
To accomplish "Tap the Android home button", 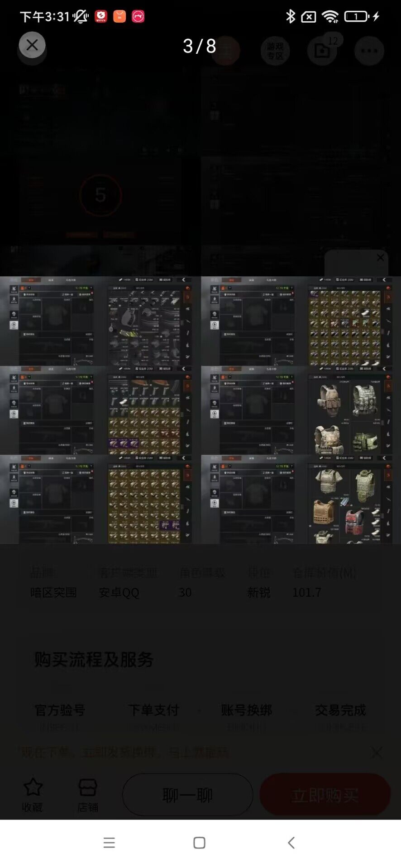I will 199,843.
